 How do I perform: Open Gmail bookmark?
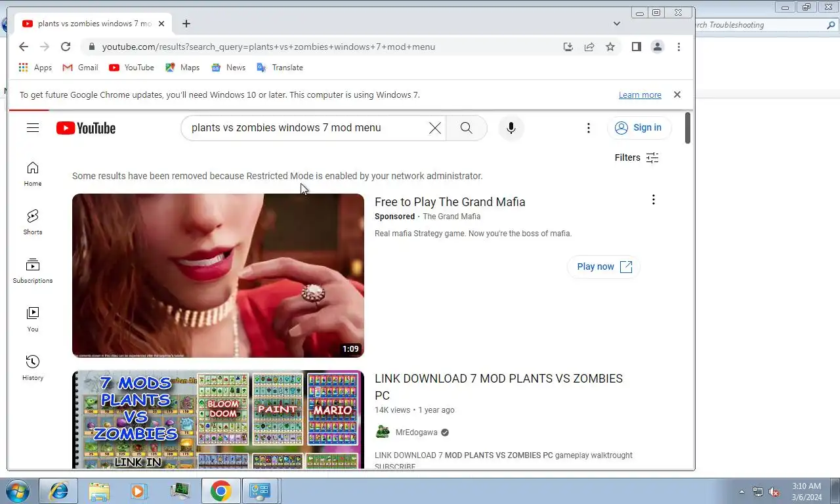(x=80, y=68)
